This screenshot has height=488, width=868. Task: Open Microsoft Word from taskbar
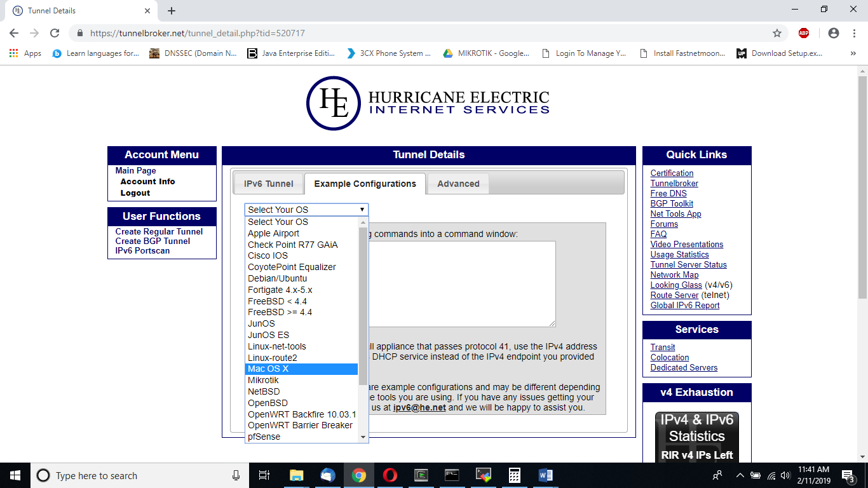tap(545, 475)
